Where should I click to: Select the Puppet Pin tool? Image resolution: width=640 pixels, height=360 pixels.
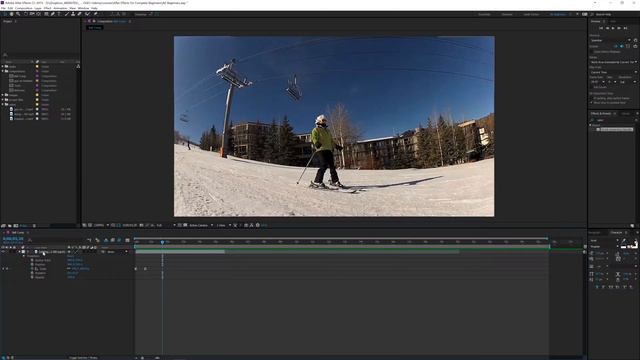(x=96, y=14)
